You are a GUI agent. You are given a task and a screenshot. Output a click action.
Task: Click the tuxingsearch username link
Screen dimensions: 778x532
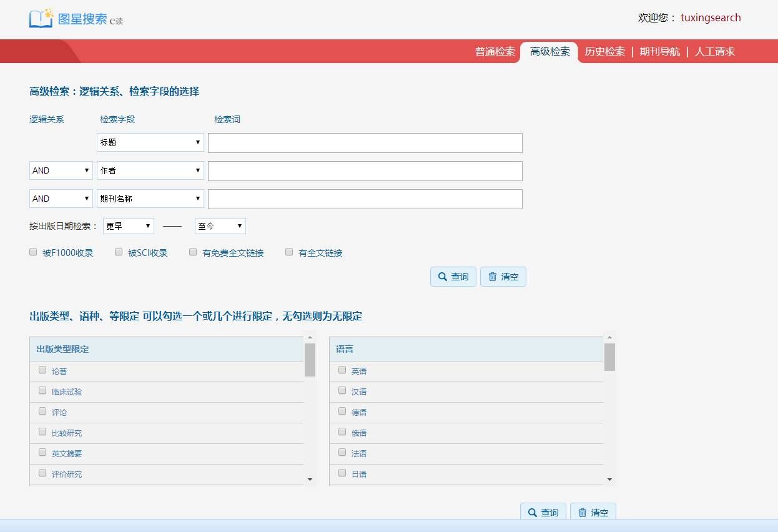[x=711, y=17]
